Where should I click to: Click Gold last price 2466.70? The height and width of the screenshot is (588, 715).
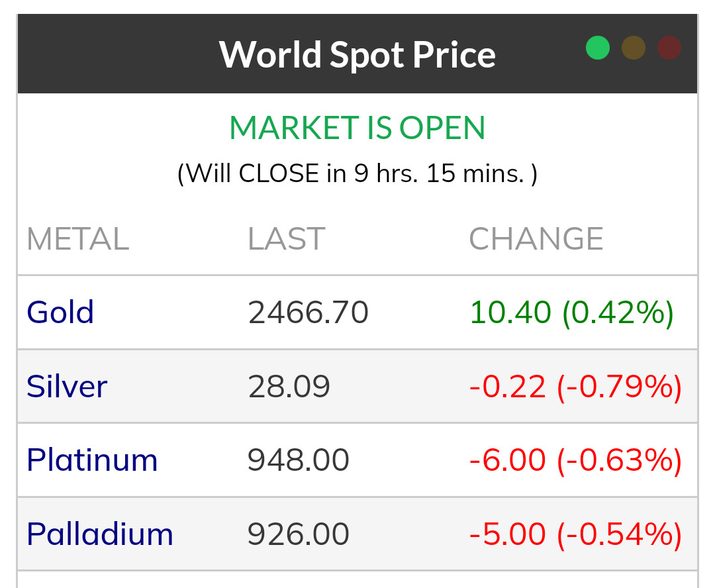click(308, 313)
